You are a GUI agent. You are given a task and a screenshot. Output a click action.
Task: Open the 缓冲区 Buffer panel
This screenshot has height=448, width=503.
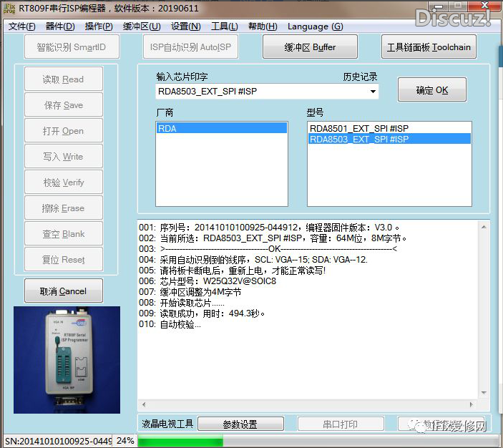click(x=310, y=47)
